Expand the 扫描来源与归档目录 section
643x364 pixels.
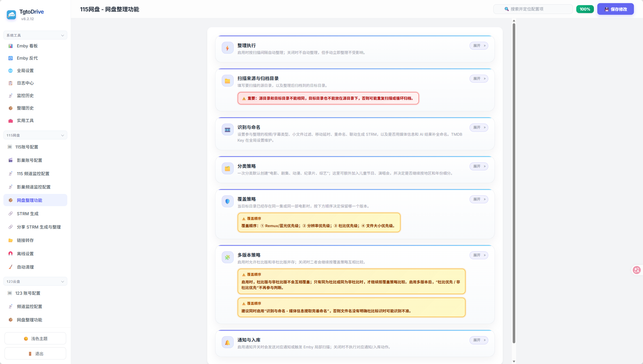(479, 79)
